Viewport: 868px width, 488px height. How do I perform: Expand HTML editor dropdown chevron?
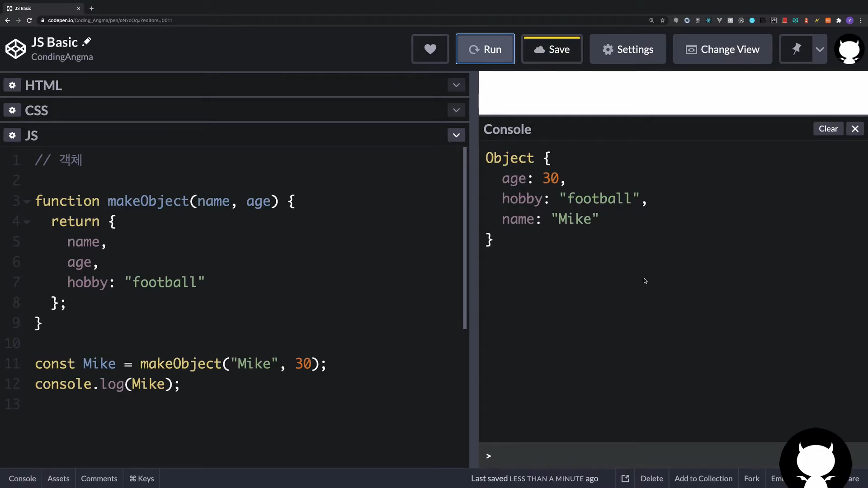point(456,85)
